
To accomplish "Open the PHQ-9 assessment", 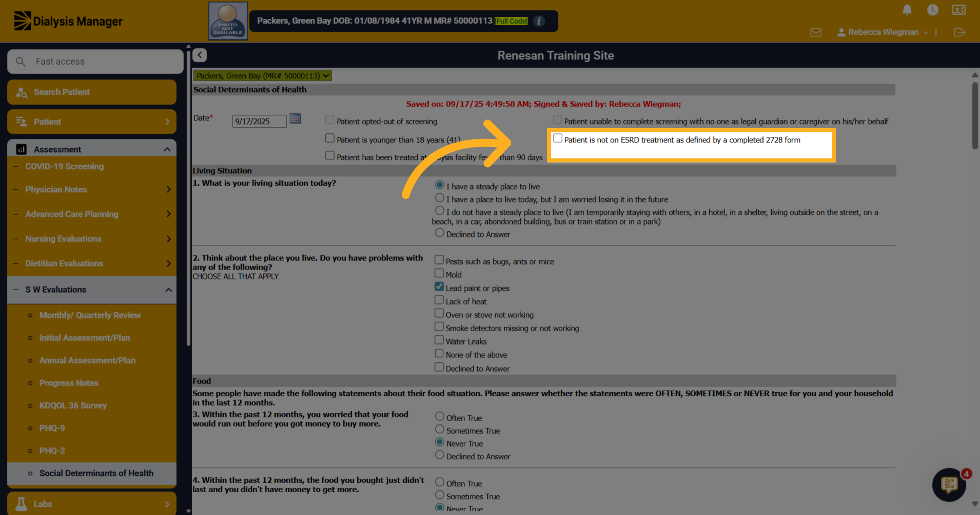I will (x=52, y=428).
